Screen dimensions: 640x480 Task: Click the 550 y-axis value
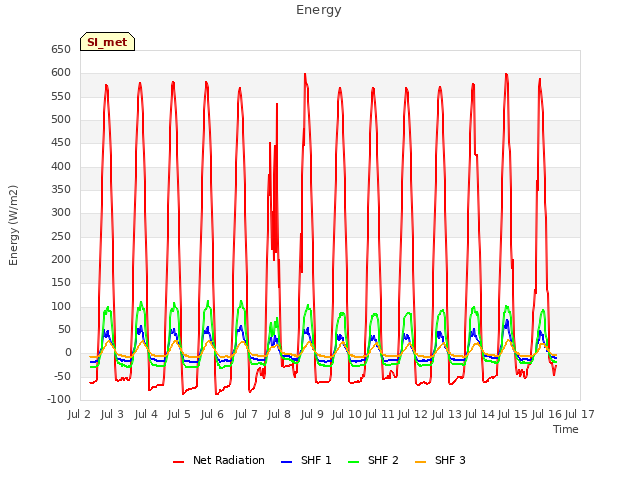61,97
